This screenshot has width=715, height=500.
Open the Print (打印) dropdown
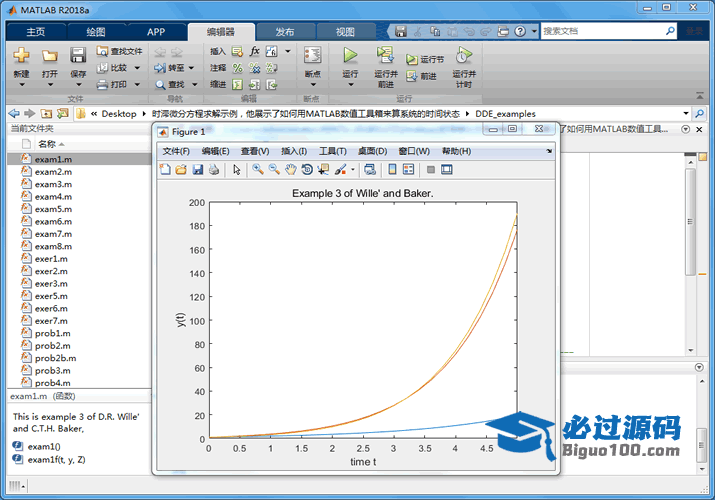point(137,84)
